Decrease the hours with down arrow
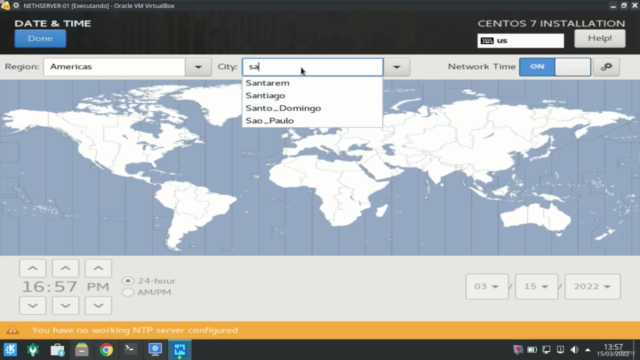The image size is (640, 360). point(33,305)
